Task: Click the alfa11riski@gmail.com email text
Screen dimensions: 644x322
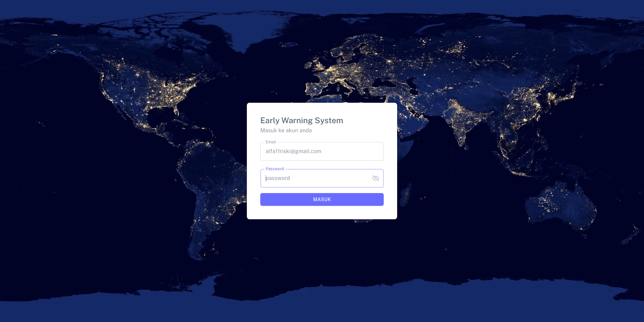Action: (x=293, y=151)
